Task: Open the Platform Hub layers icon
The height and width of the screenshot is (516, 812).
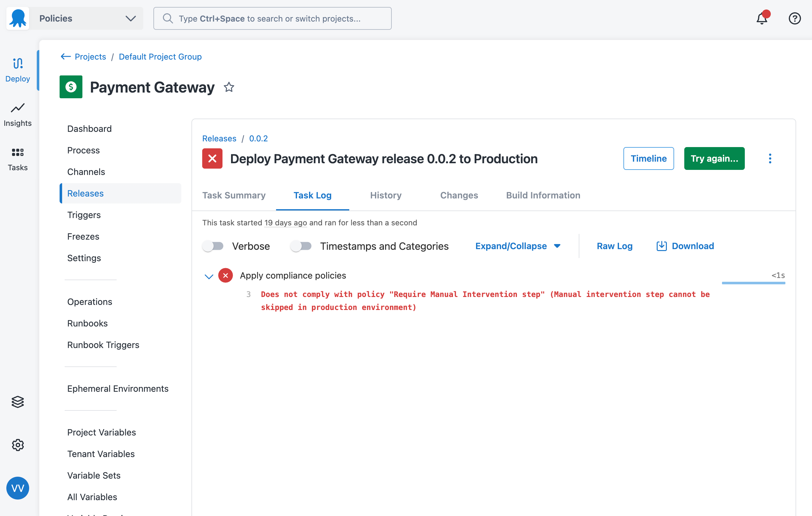Action: pyautogui.click(x=17, y=402)
